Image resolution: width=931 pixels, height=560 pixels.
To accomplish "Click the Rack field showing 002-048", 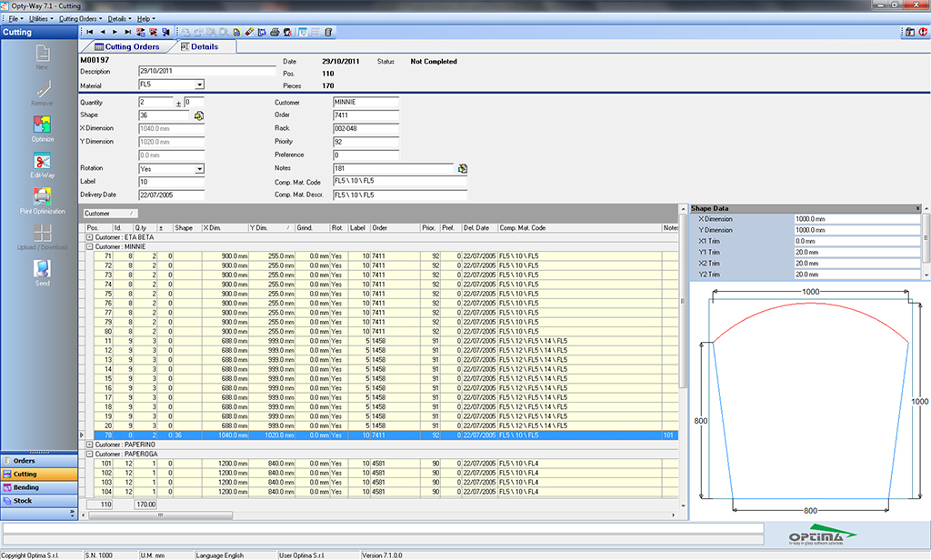I will [x=365, y=128].
